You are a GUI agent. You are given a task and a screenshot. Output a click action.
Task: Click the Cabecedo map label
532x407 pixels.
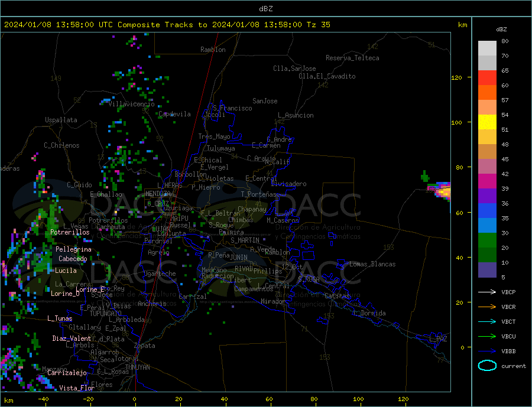73,259
